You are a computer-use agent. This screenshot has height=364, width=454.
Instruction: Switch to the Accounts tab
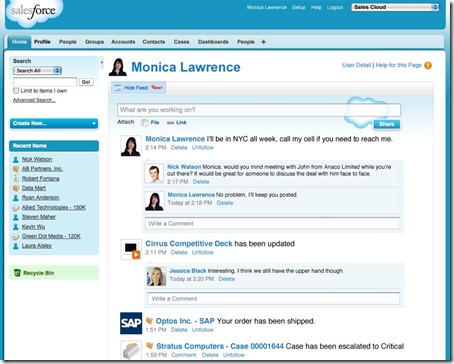pos(123,42)
